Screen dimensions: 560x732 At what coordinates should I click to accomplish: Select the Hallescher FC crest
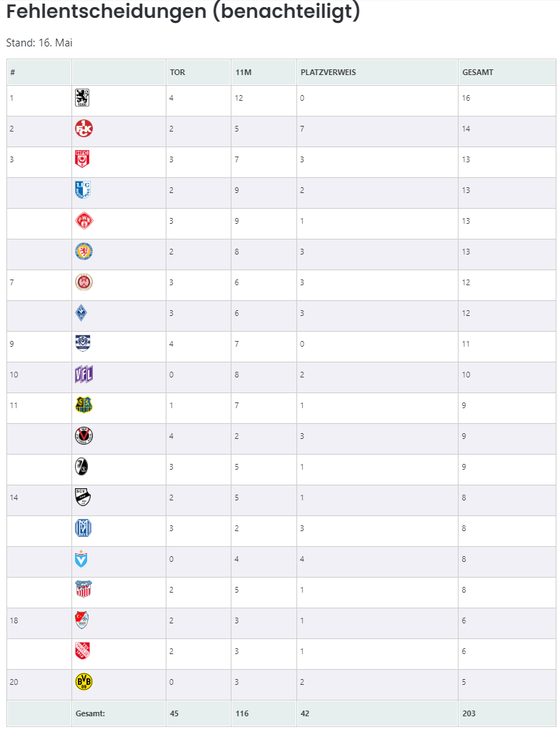(x=82, y=159)
